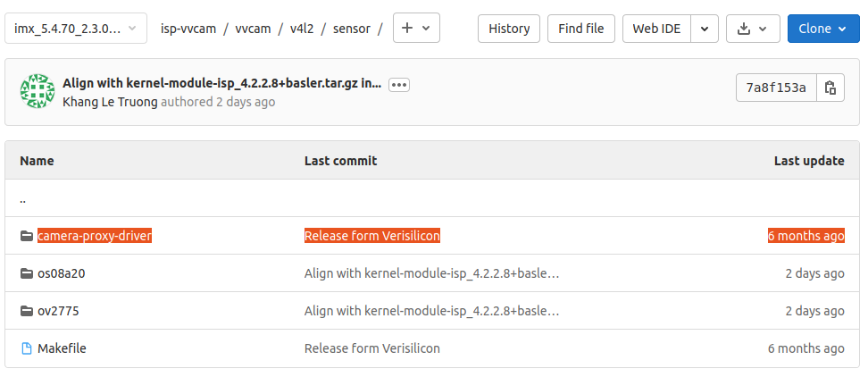Open the plus add-file dropdown
868x377 pixels.
(415, 29)
